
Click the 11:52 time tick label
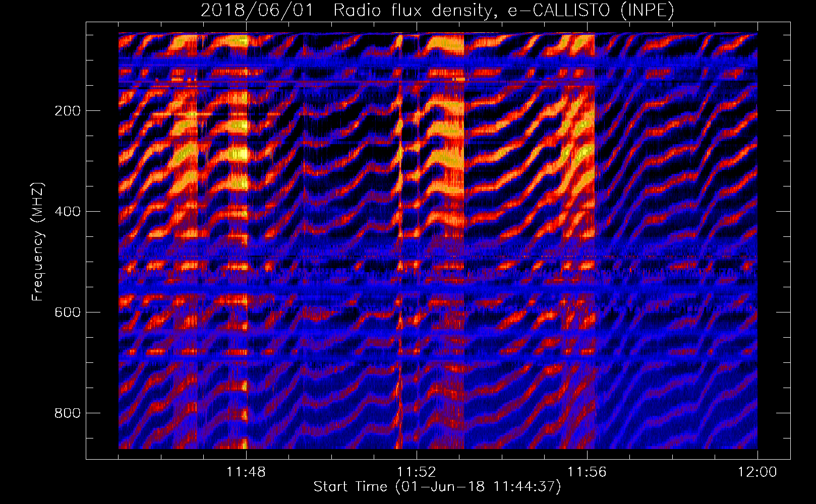[417, 472]
